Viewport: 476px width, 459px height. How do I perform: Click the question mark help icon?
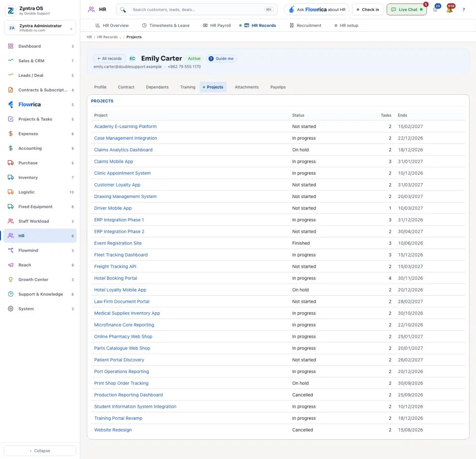[x=464, y=10]
